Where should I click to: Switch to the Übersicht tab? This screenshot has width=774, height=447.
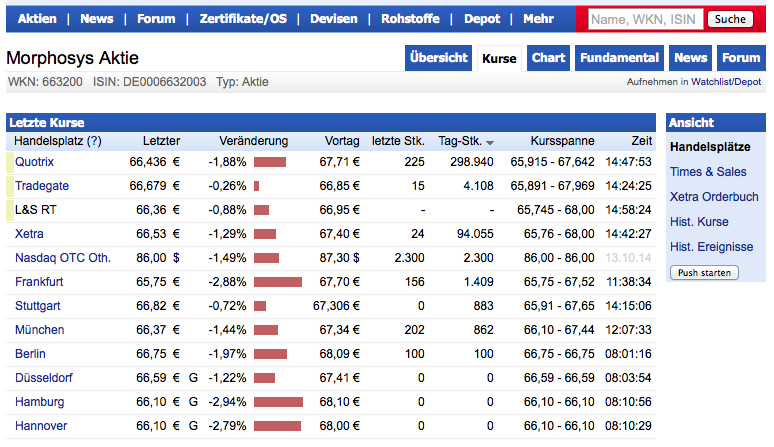(438, 58)
